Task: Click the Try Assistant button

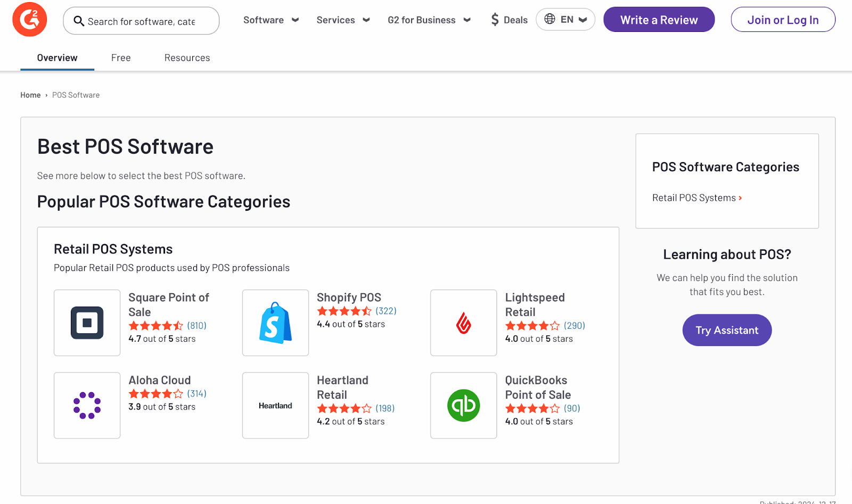Action: pos(727,330)
